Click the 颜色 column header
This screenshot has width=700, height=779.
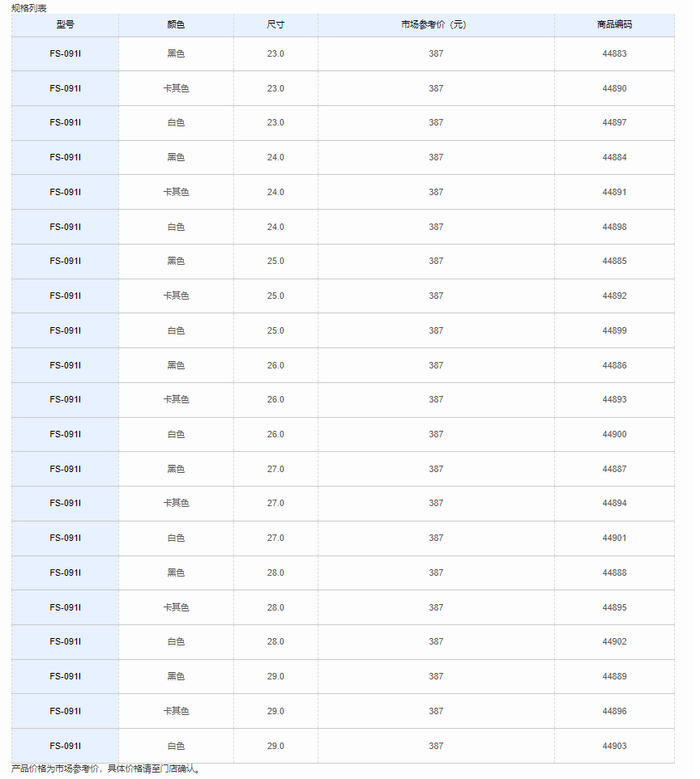[x=176, y=24]
